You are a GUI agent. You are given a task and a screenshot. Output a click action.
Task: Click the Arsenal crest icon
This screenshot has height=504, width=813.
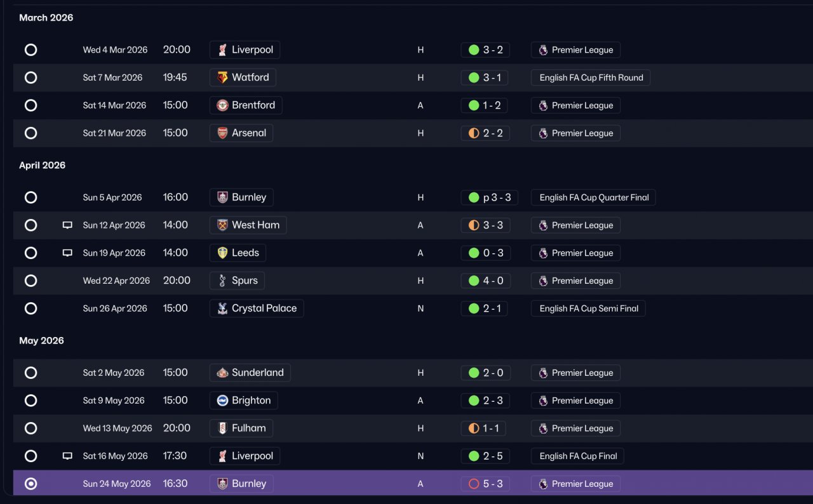[222, 133]
